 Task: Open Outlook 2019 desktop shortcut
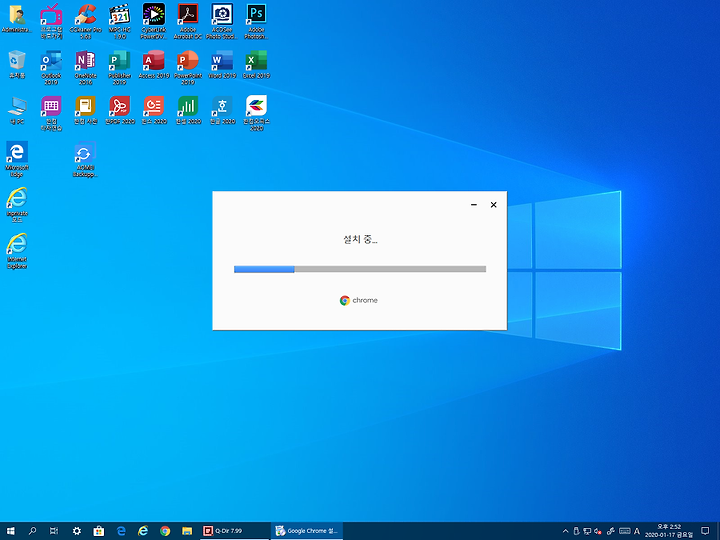point(51,68)
